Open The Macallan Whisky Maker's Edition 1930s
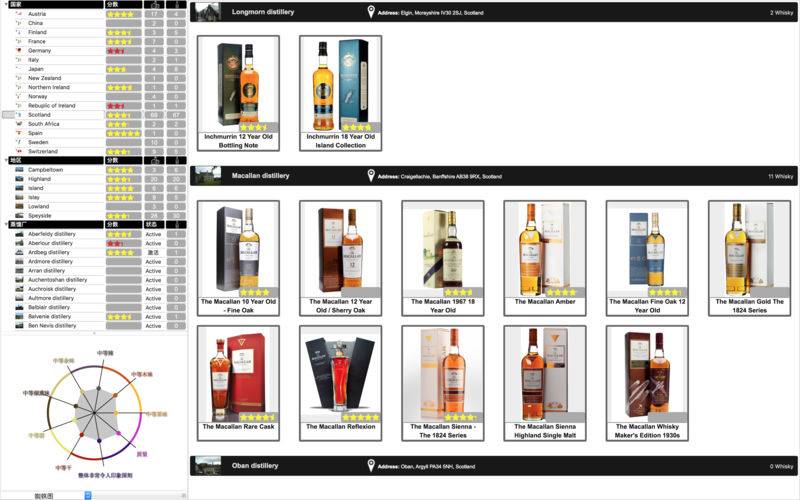Screen dimensions: 800x500 647,383
